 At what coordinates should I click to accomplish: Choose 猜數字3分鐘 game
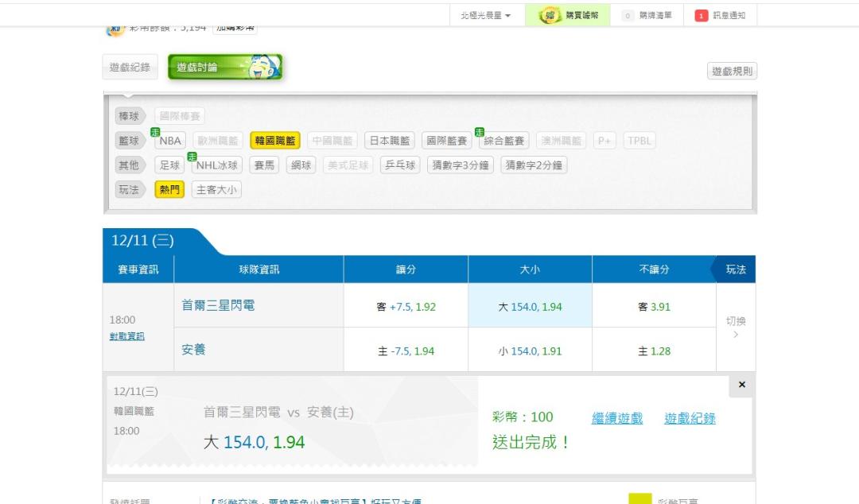pyautogui.click(x=461, y=165)
